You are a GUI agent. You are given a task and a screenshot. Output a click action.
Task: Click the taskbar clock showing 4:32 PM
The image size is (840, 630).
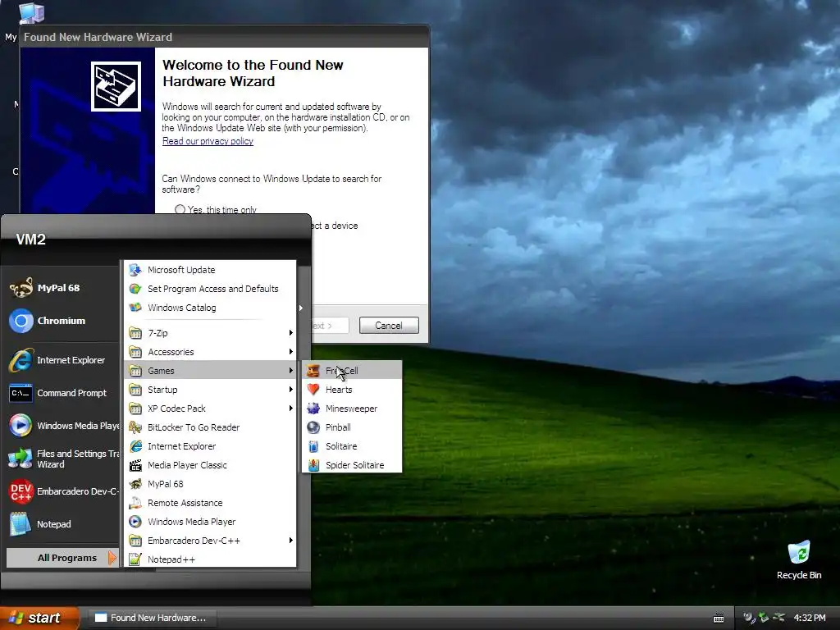point(810,618)
